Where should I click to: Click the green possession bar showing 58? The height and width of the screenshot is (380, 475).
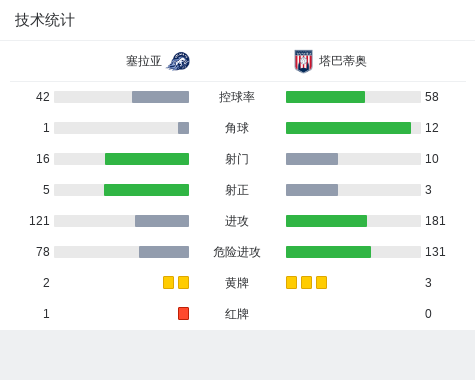pos(325,97)
